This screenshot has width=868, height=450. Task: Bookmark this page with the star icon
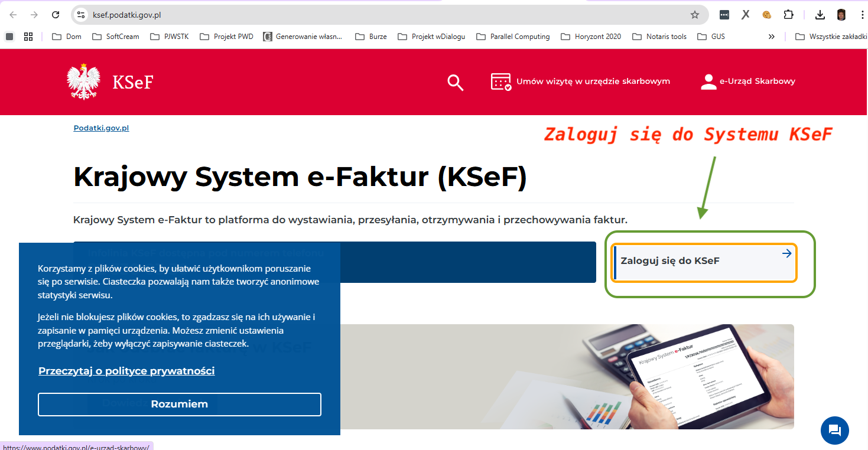(x=695, y=15)
